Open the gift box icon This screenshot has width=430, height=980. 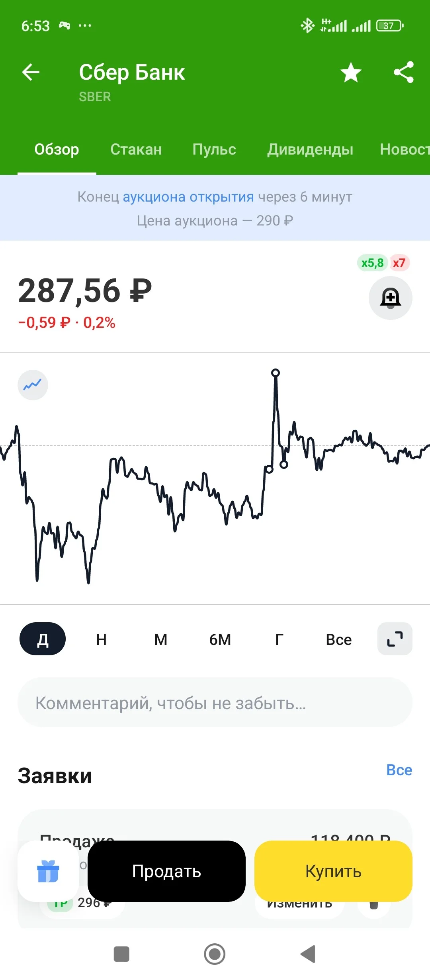tap(48, 871)
